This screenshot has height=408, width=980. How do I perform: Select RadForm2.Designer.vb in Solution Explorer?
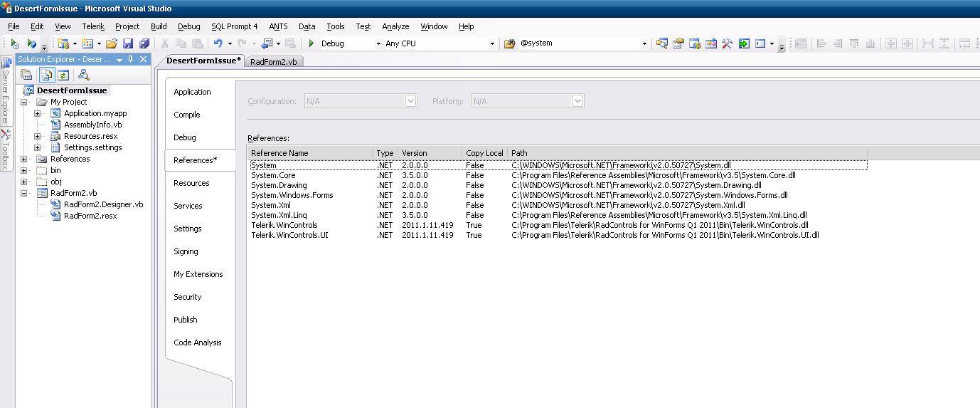pyautogui.click(x=103, y=204)
